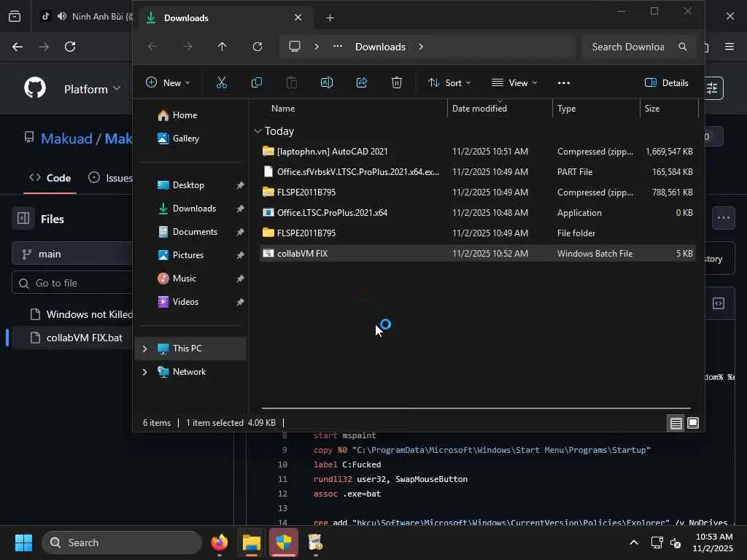Switch to large thumbnails view icon in status bar
This screenshot has width=747, height=560.
coord(693,423)
